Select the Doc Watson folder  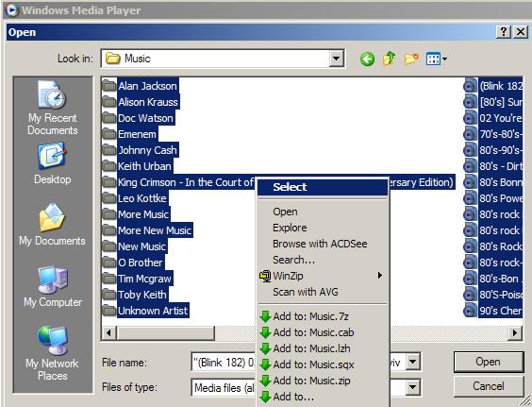pos(138,118)
